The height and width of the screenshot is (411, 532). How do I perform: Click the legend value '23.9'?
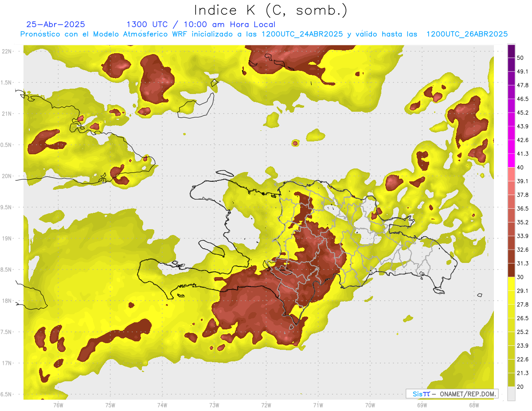pos(523,345)
